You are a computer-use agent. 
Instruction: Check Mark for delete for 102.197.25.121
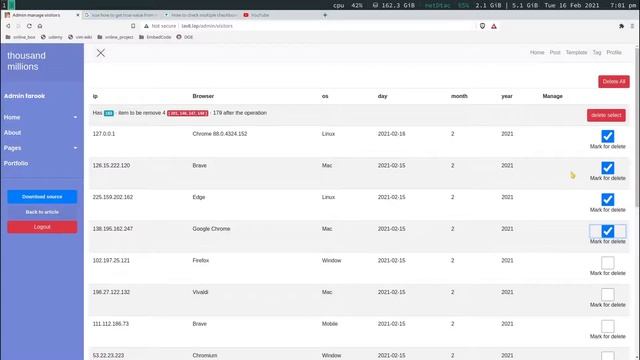point(607,263)
